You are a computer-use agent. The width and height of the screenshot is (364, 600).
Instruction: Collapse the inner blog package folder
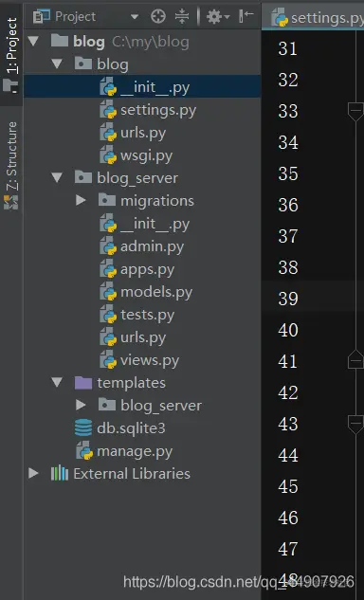(57, 64)
